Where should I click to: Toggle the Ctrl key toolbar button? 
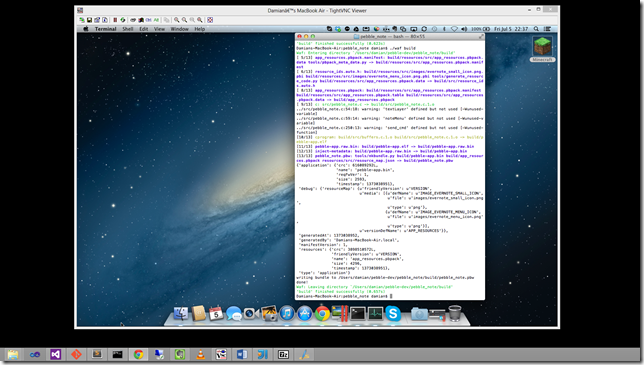click(148, 20)
